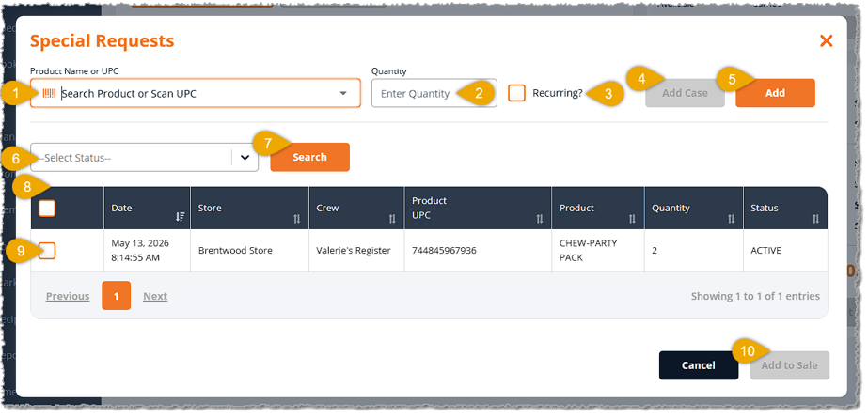Image resolution: width=868 pixels, height=418 pixels.
Task: Click the Add to Sale button
Action: [789, 364]
